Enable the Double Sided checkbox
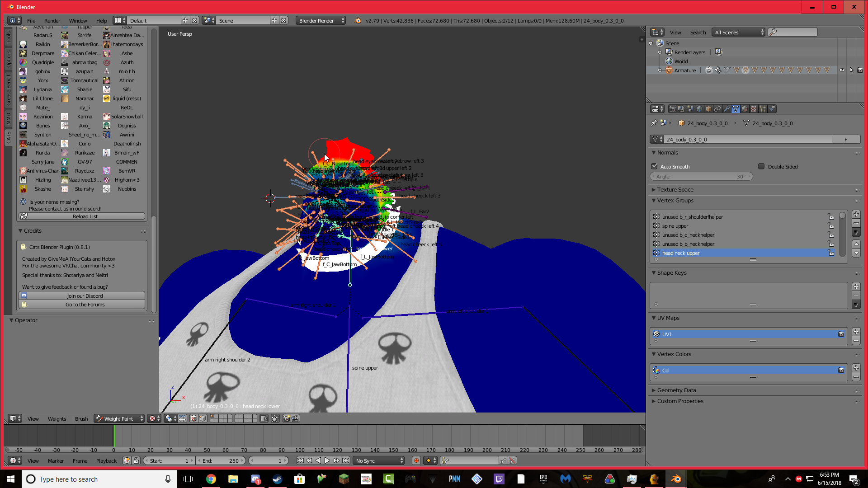The image size is (868, 488). click(761, 166)
